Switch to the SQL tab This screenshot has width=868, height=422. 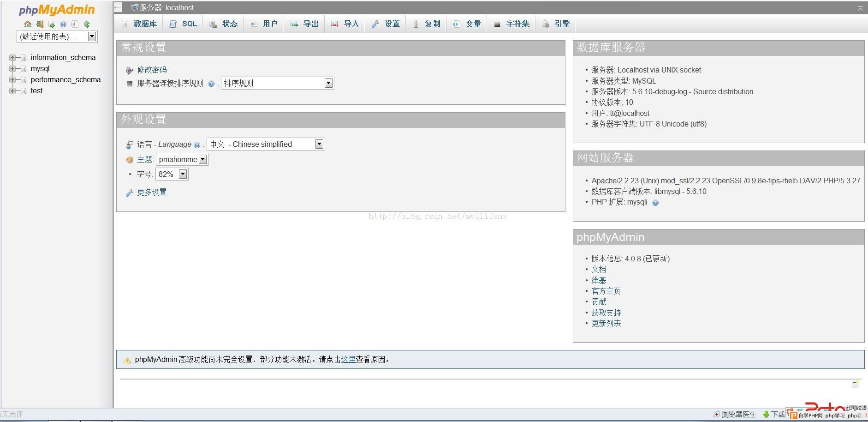(x=184, y=24)
